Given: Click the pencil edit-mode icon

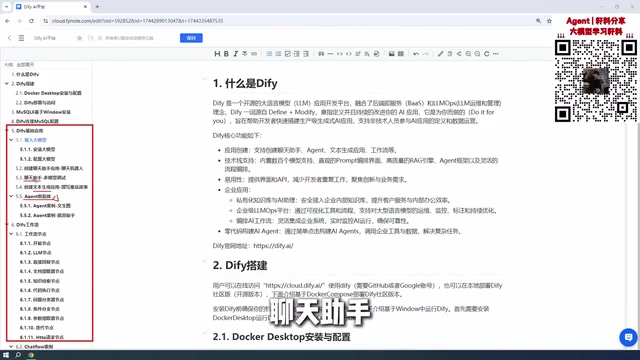Looking at the screenshot, I should pos(440,54).
